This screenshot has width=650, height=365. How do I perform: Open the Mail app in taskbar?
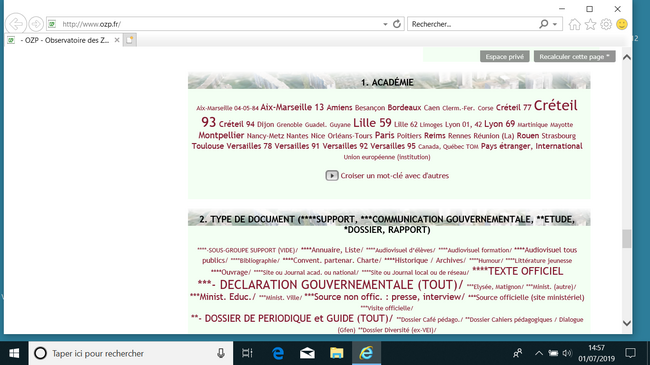tap(307, 353)
